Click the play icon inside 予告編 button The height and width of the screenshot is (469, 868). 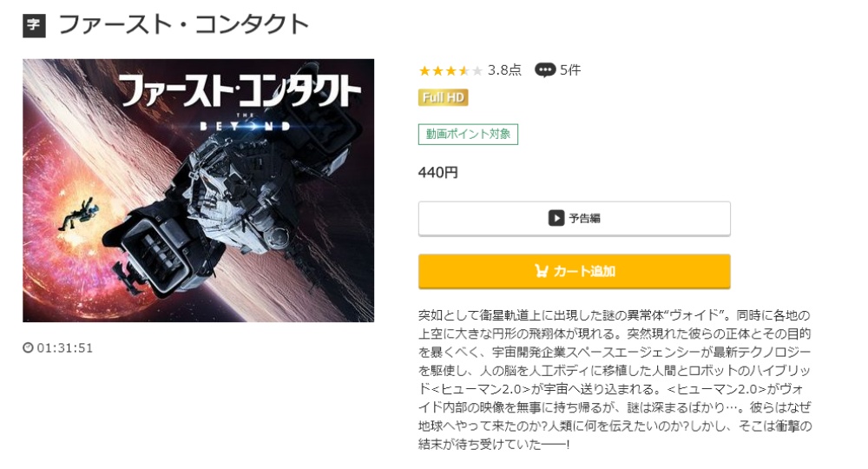[x=556, y=218]
